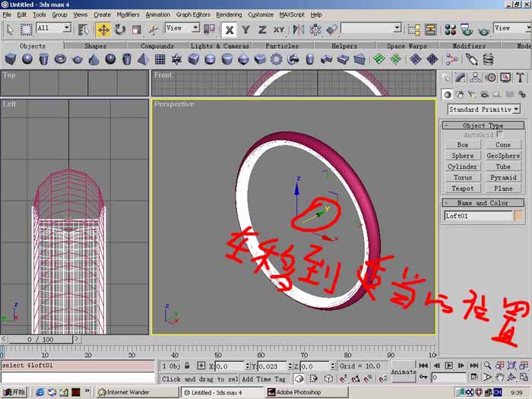Open the Modify command panel tab

(x=461, y=78)
